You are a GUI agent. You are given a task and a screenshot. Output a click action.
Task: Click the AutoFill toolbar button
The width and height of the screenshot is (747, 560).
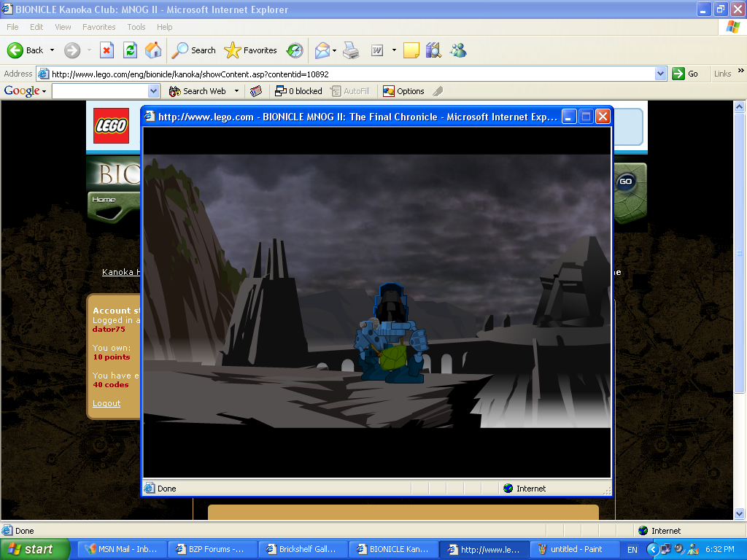[351, 91]
